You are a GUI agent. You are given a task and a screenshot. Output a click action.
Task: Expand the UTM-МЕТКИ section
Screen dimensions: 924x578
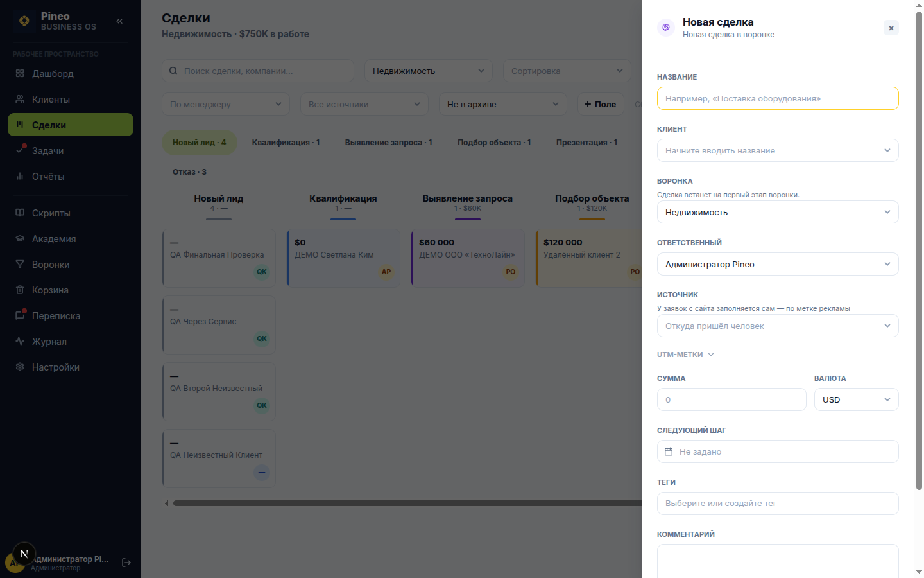point(685,355)
